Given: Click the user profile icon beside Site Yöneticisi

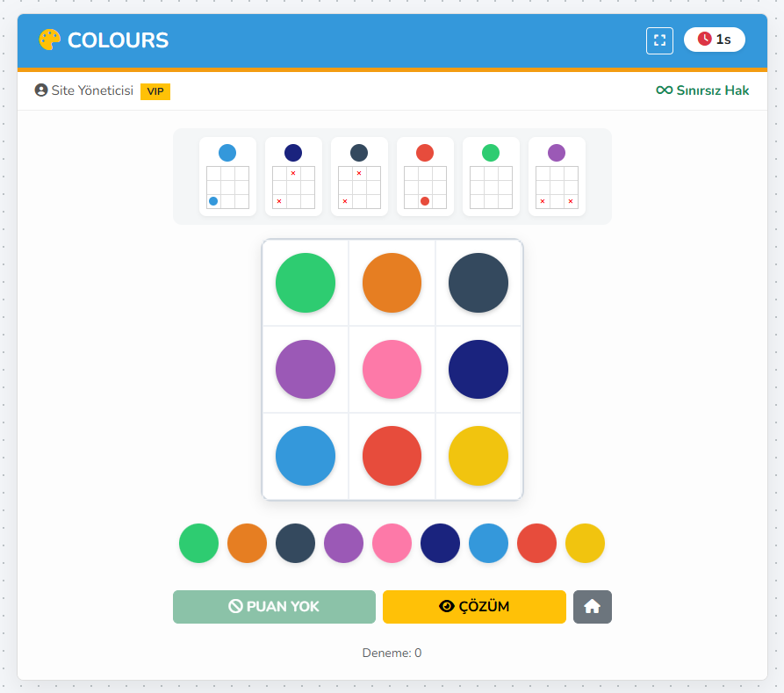Looking at the screenshot, I should [x=40, y=90].
